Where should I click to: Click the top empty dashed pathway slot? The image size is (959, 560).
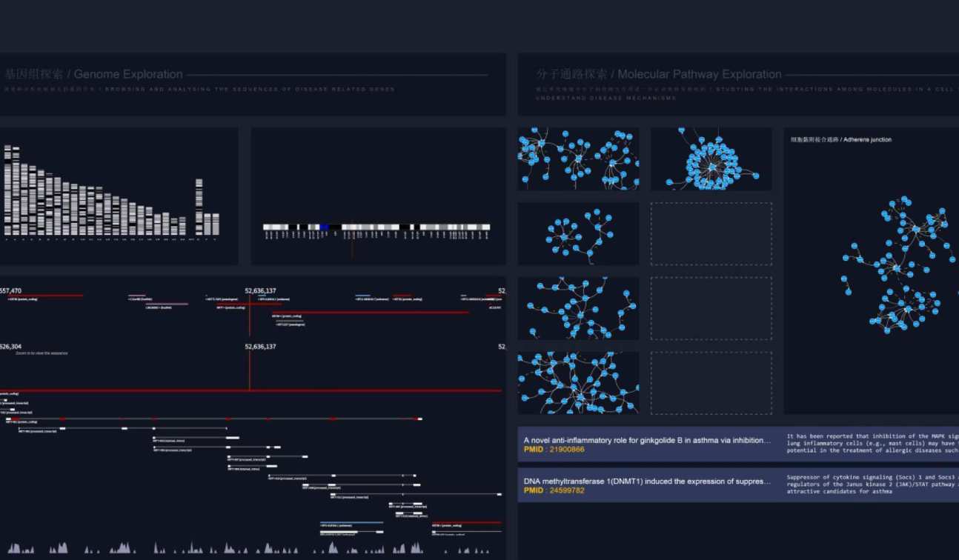pos(711,233)
